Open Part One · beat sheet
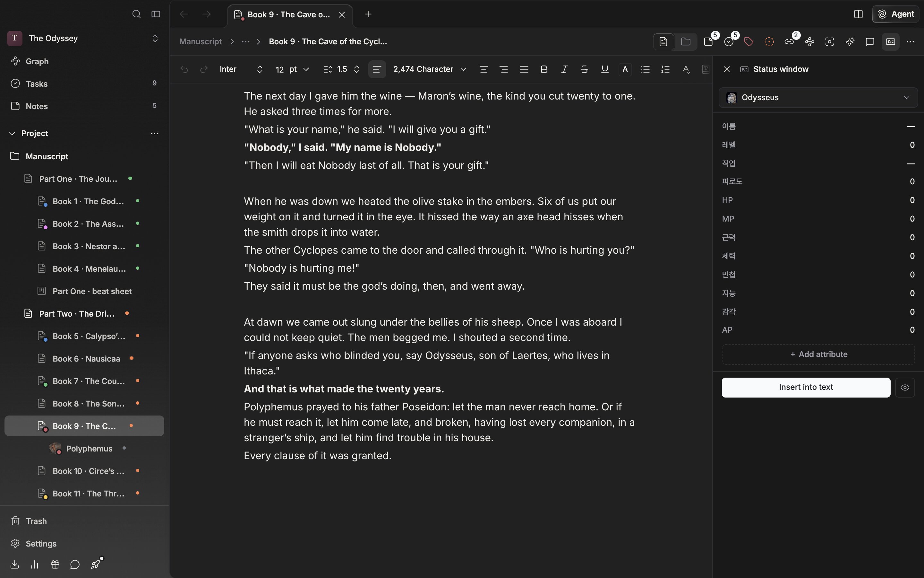924x578 pixels. pyautogui.click(x=84, y=291)
